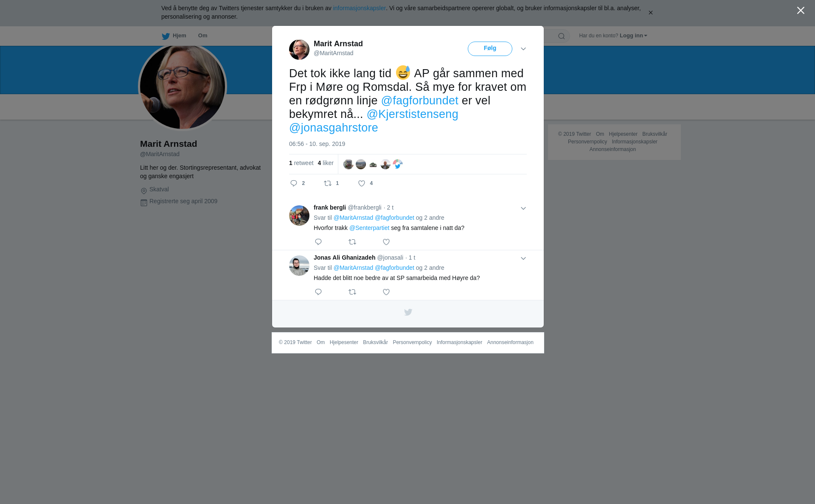Reply to Jonas Ali Ghanizadeh's comment
This screenshot has height=504, width=815.
318,292
